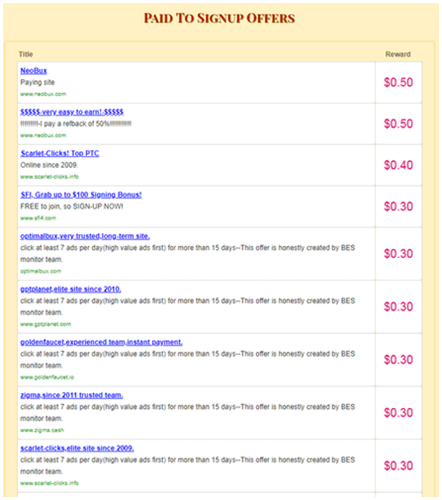442x500 pixels.
Task: Open the Scarlet-Clicks! Top PTC link
Action: pyautogui.click(x=60, y=153)
